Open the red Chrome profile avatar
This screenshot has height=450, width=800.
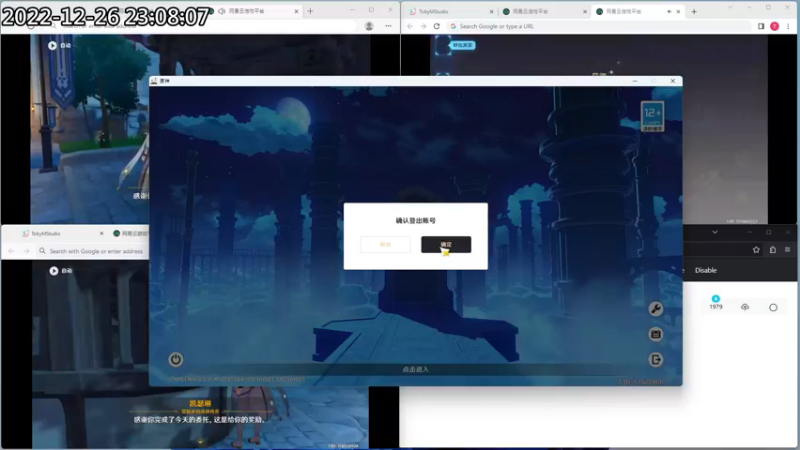(774, 26)
